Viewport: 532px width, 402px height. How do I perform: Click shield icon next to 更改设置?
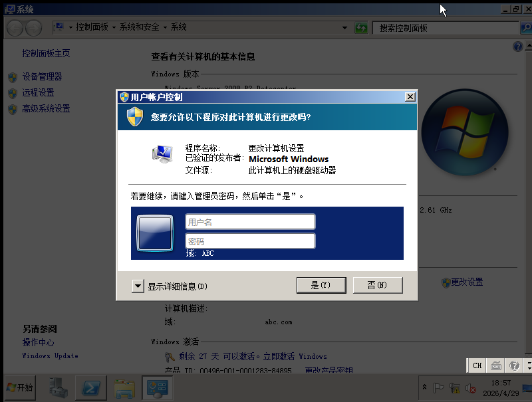tap(446, 282)
